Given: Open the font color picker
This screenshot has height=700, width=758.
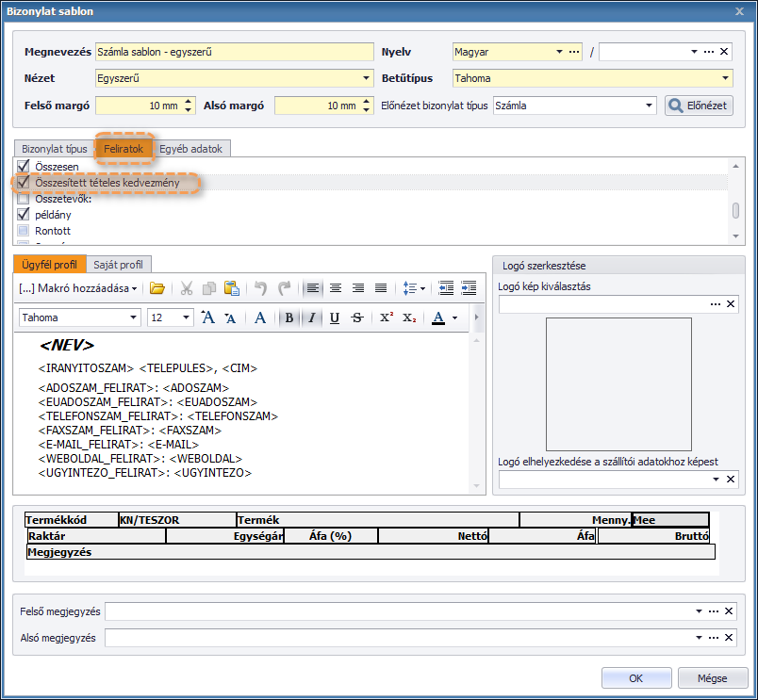Looking at the screenshot, I should (454, 318).
